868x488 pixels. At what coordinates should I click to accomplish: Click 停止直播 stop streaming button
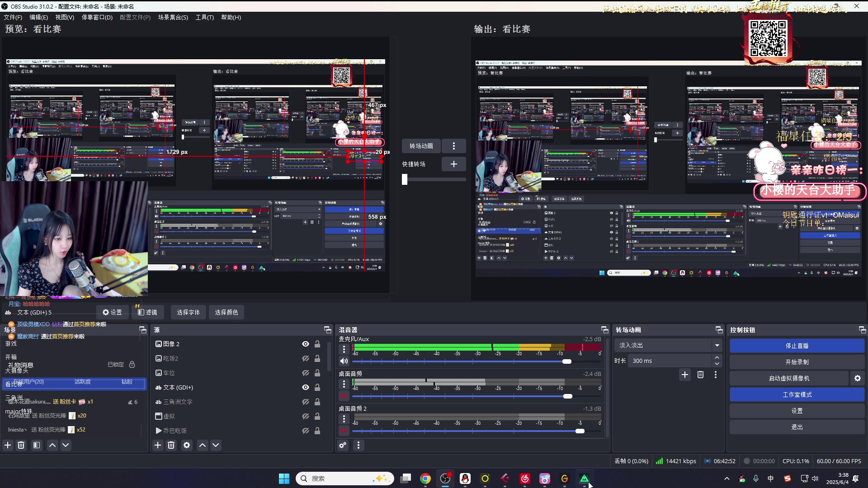click(x=797, y=346)
